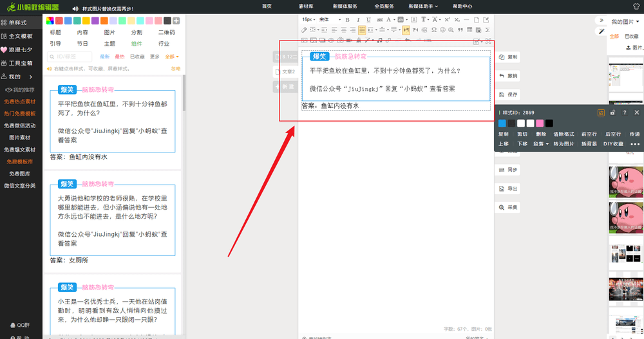This screenshot has height=339, width=644.
Task: Click the new blank document icon
Action: click(476, 20)
